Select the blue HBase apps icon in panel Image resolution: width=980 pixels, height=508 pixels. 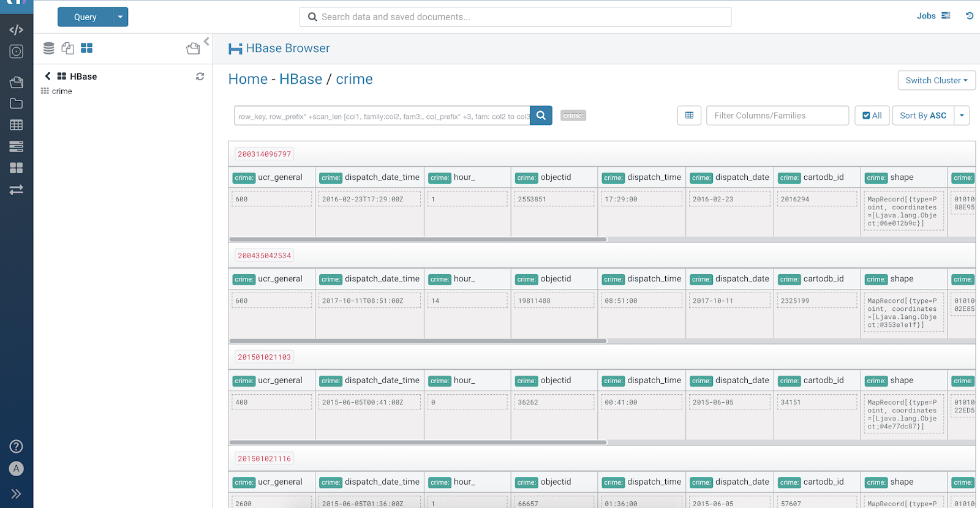87,48
